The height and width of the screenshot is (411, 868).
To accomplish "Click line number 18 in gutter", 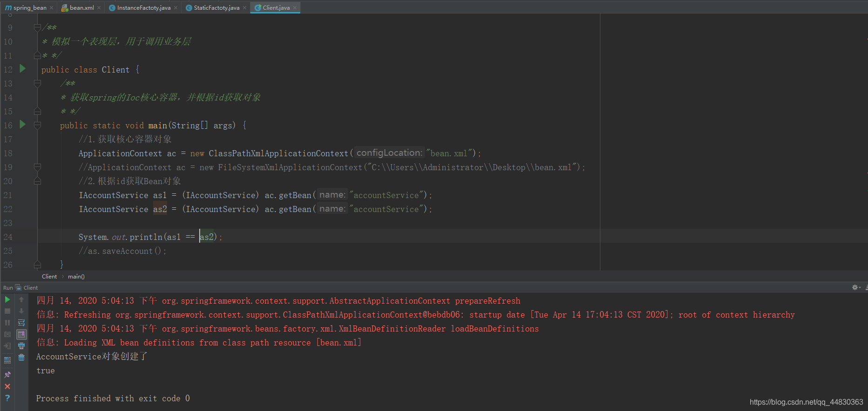I will click(x=8, y=153).
